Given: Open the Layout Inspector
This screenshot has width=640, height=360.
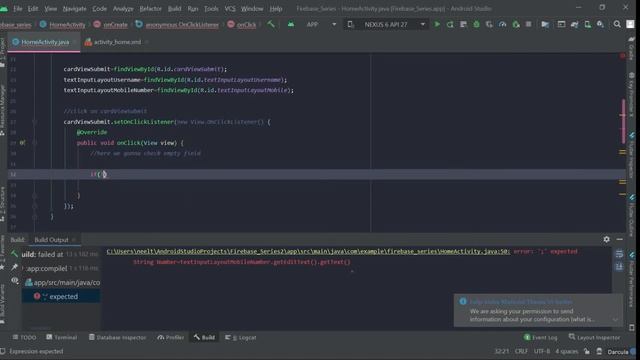Looking at the screenshot, I should [594, 338].
